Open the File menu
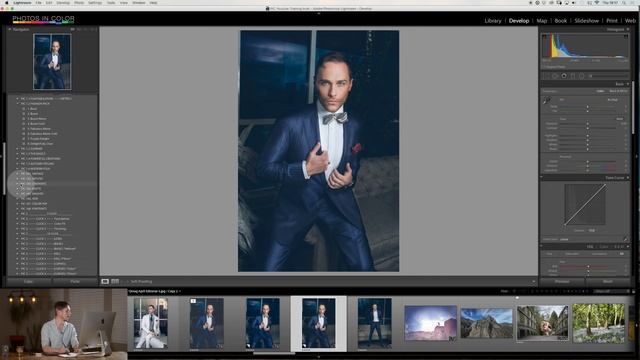This screenshot has height=360, width=640. 38,2
